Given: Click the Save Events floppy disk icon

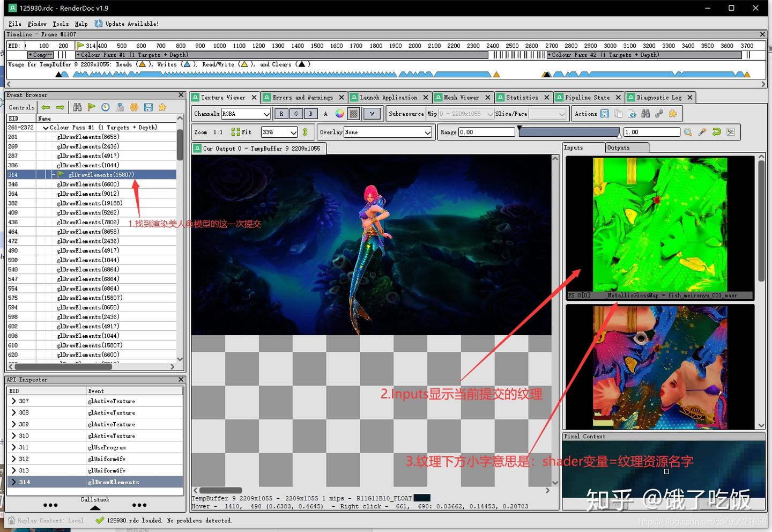Looking at the screenshot, I should tap(149, 107).
